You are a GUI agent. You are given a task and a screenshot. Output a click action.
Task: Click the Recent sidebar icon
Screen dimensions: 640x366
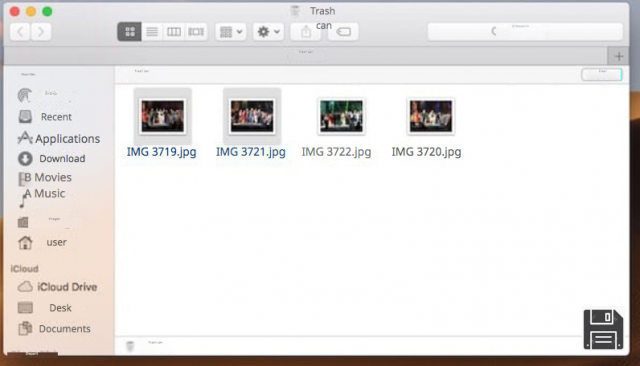click(x=25, y=117)
